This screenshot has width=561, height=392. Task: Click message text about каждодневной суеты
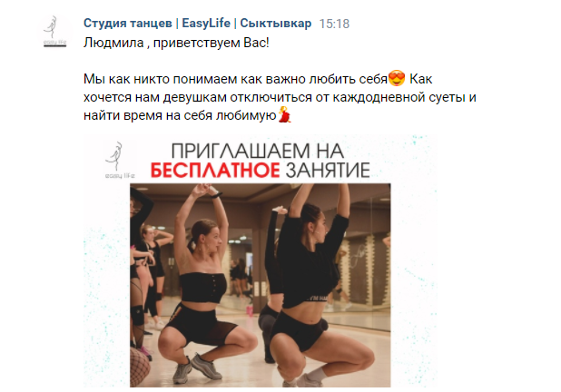(280, 97)
